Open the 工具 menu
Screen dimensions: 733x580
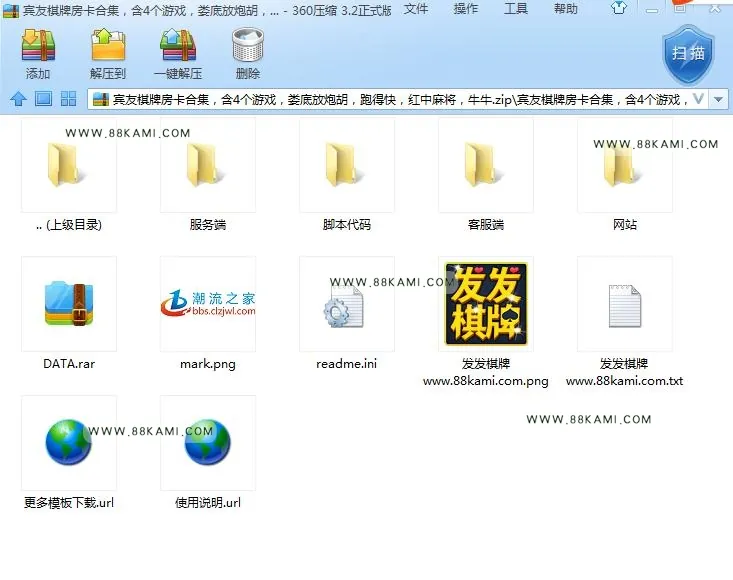pyautogui.click(x=516, y=8)
